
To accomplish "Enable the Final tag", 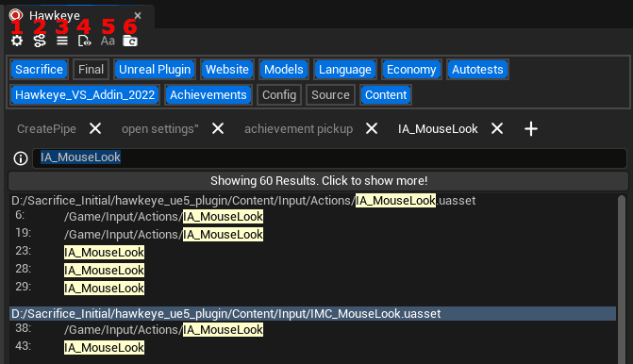I will [91, 70].
